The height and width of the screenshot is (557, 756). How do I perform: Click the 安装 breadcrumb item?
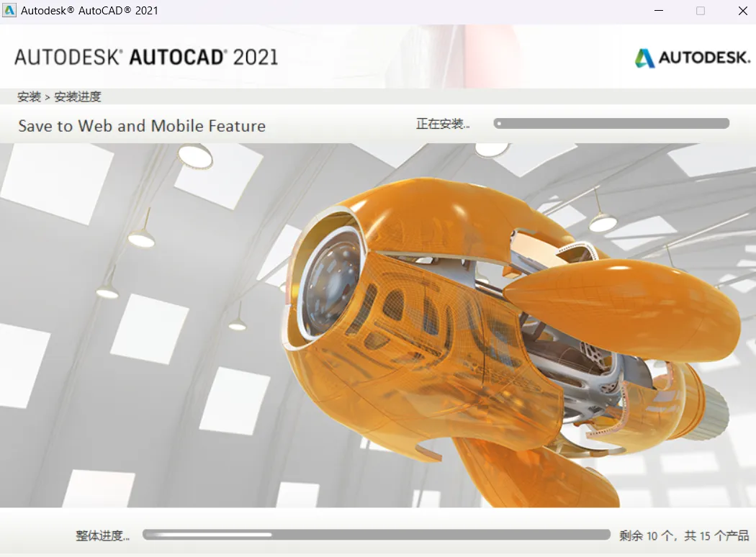coord(30,97)
